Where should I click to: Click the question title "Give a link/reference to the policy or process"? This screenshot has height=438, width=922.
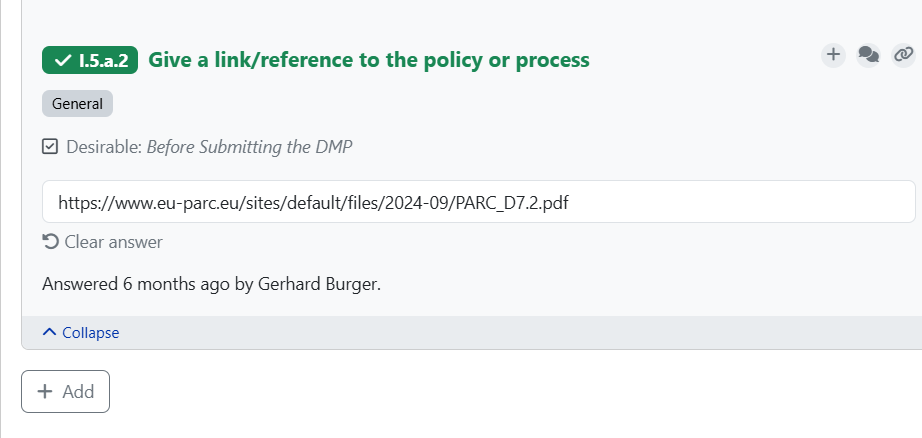(369, 60)
